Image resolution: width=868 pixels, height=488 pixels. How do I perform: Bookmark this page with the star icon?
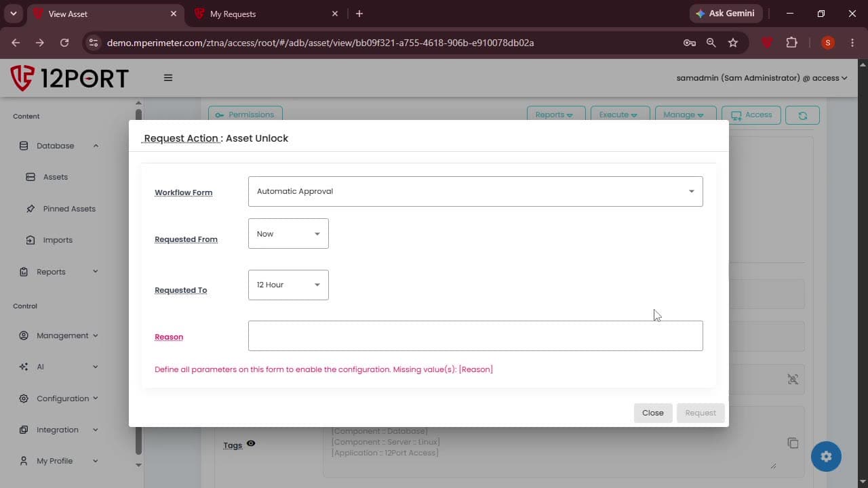[733, 43]
